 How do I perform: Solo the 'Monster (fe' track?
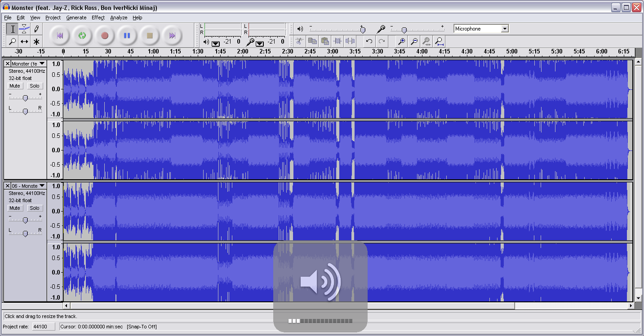click(x=35, y=86)
